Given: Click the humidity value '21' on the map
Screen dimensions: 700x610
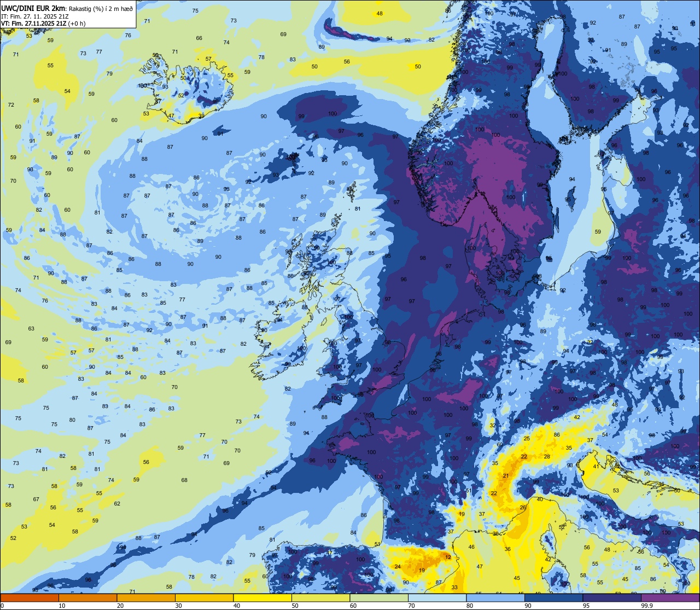Looking at the screenshot, I should pyautogui.click(x=506, y=476).
